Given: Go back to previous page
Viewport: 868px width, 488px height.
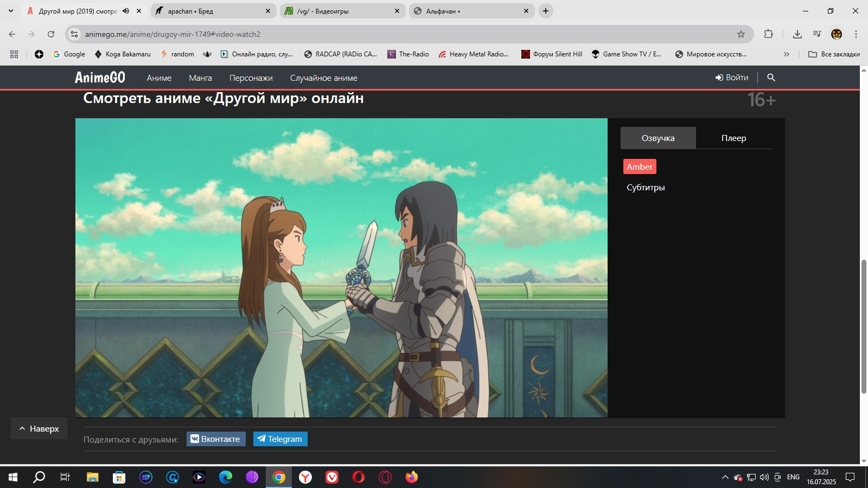Looking at the screenshot, I should point(12,34).
